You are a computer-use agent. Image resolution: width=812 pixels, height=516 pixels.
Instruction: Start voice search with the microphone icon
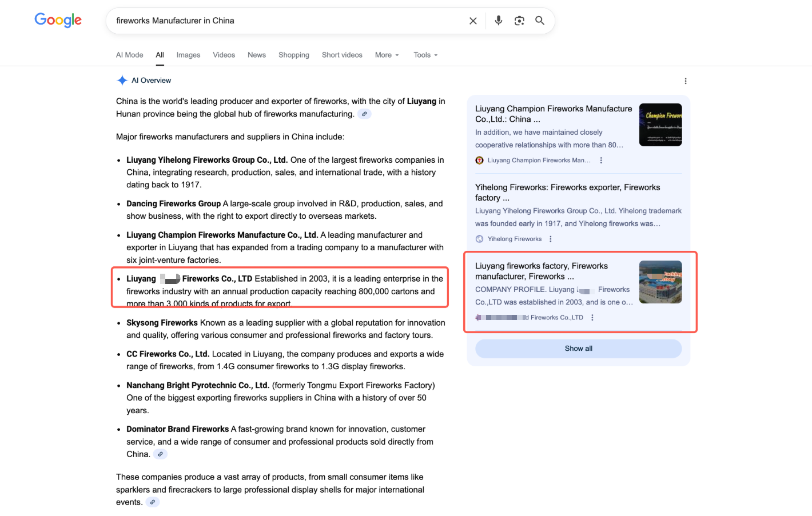(x=499, y=21)
